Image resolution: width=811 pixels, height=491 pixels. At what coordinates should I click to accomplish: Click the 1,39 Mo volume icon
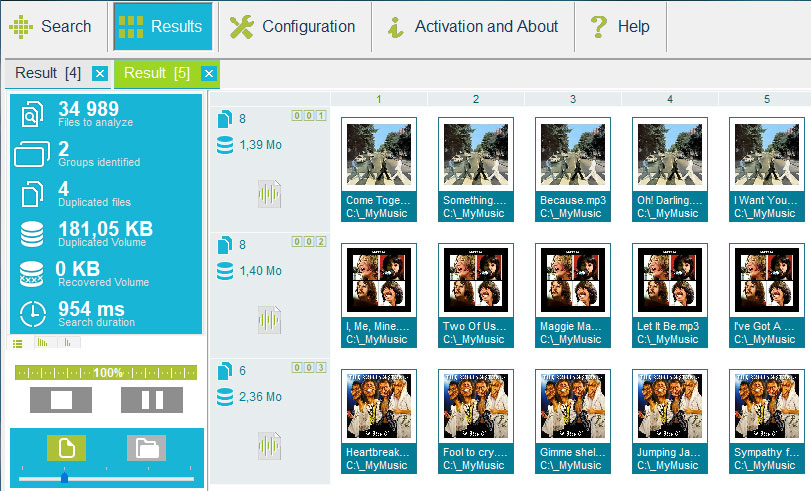pyautogui.click(x=225, y=145)
